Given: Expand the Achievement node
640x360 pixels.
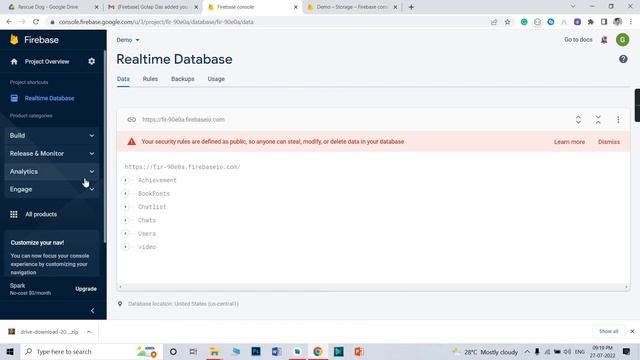Looking at the screenshot, I should 126,180.
